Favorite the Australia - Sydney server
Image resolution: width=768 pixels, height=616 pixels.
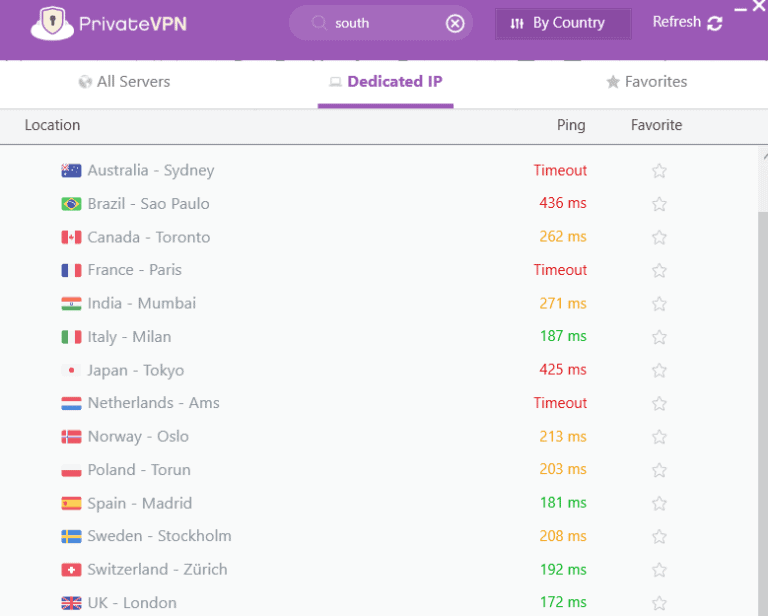[659, 171]
